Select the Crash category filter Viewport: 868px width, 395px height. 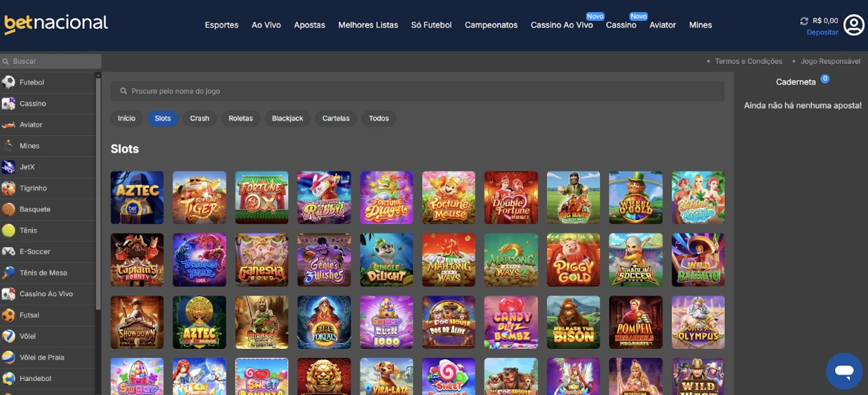[x=200, y=118]
